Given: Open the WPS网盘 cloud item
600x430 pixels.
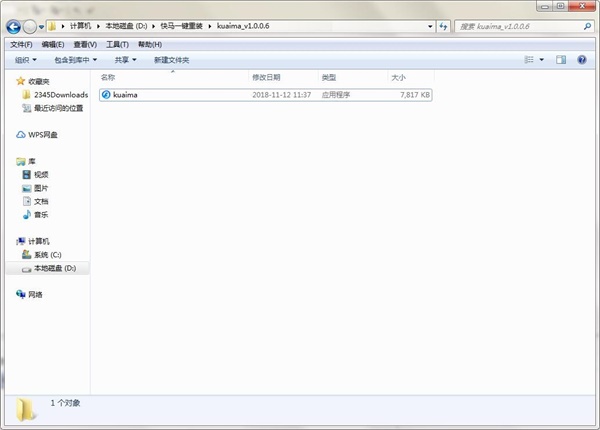Looking at the screenshot, I should tap(37, 135).
